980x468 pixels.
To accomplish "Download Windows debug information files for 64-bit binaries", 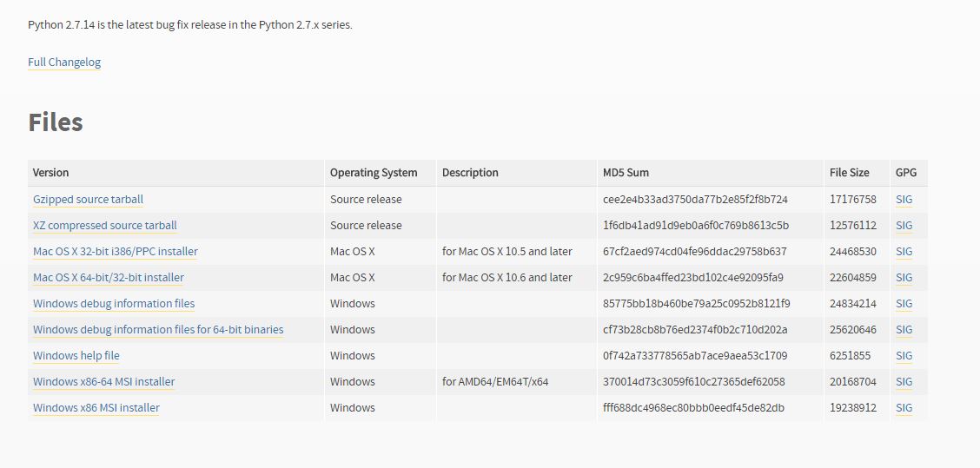I will (158, 329).
